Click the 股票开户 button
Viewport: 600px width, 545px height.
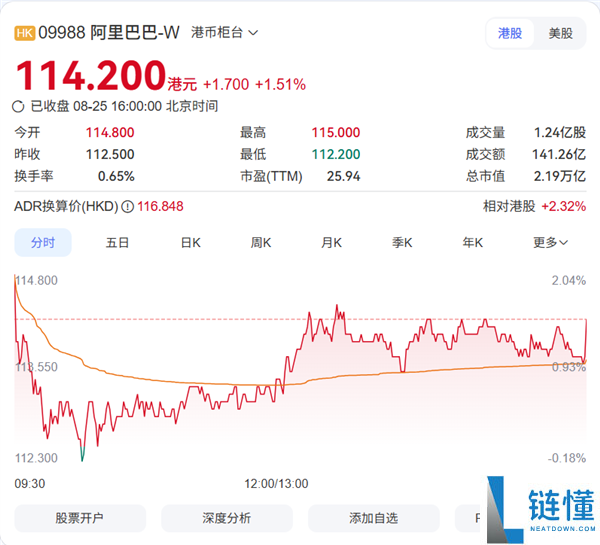click(80, 518)
